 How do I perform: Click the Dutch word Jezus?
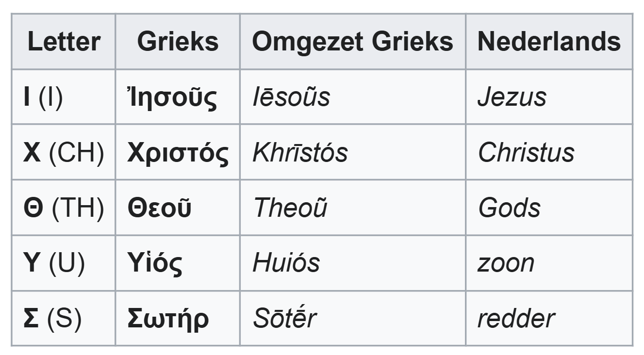[x=512, y=97]
